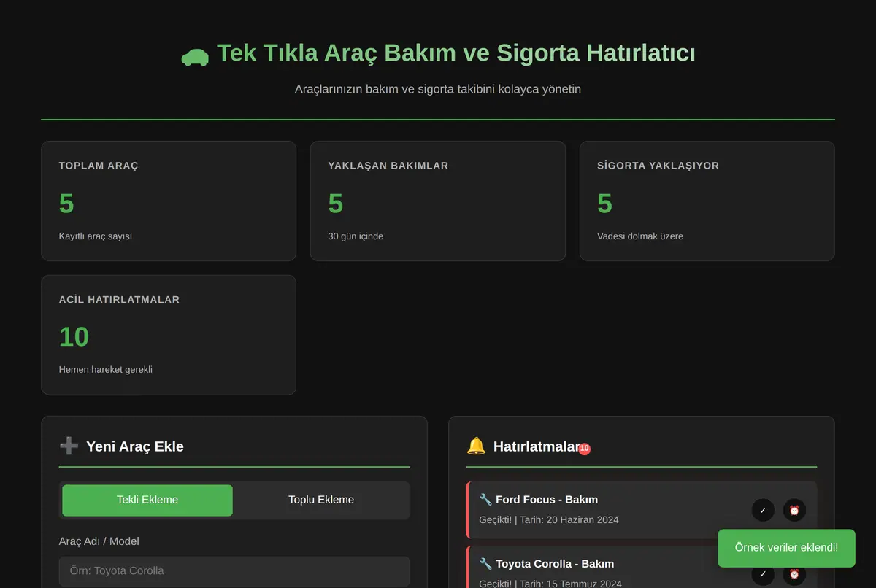Click the green car icon in the header
Image resolution: width=876 pixels, height=588 pixels.
pyautogui.click(x=195, y=56)
